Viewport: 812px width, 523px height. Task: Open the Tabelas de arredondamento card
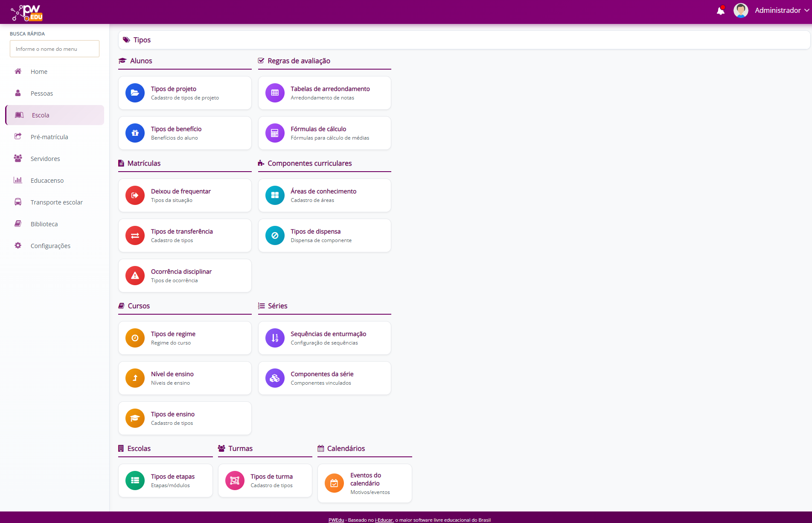(x=324, y=93)
